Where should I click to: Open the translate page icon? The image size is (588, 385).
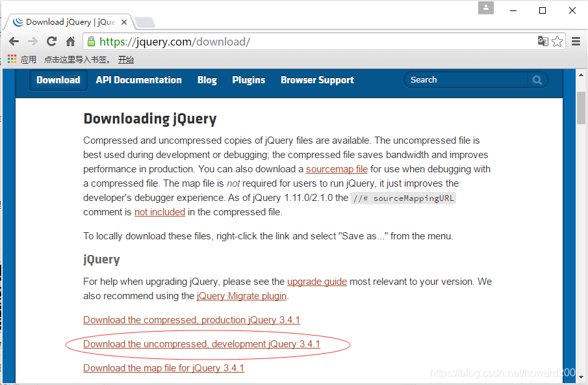coord(543,41)
